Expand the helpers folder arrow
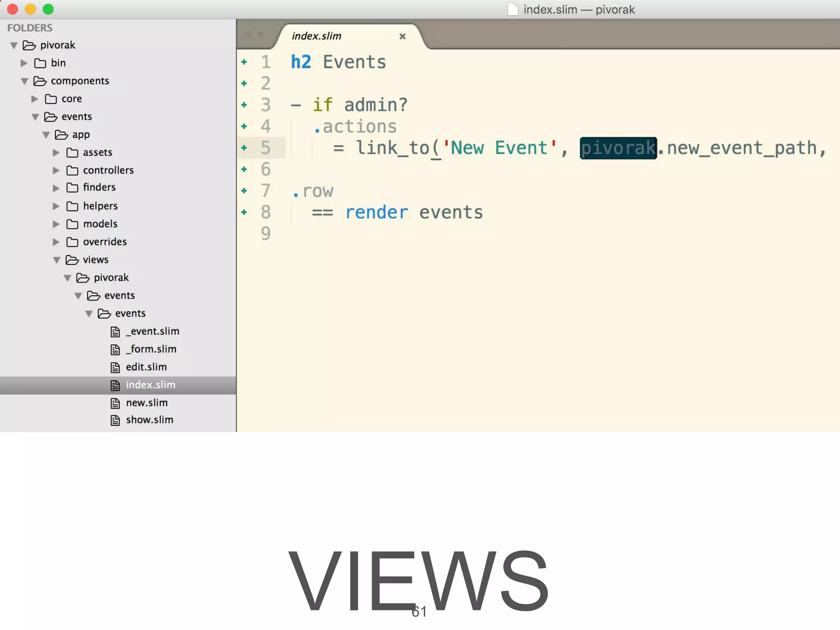This screenshot has width=840, height=630. click(x=56, y=206)
